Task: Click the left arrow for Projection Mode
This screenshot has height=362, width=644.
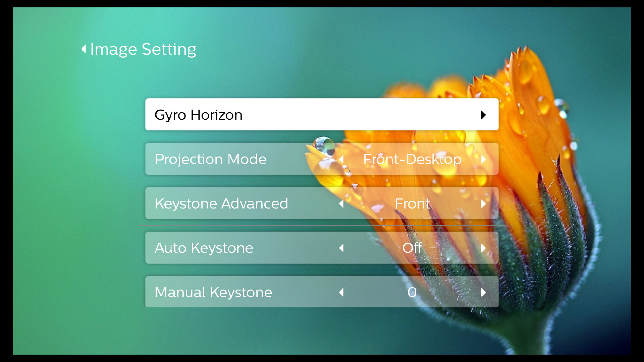Action: pos(341,159)
